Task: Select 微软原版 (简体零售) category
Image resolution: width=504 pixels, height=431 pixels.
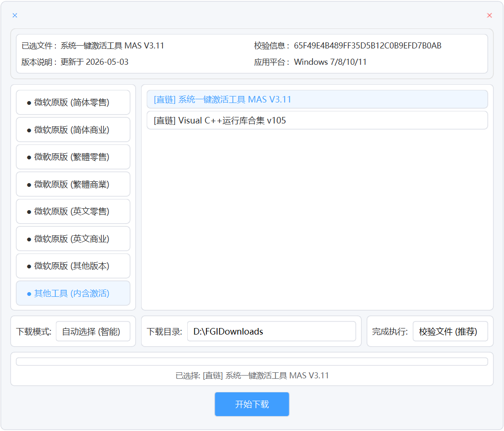Action: pos(73,103)
